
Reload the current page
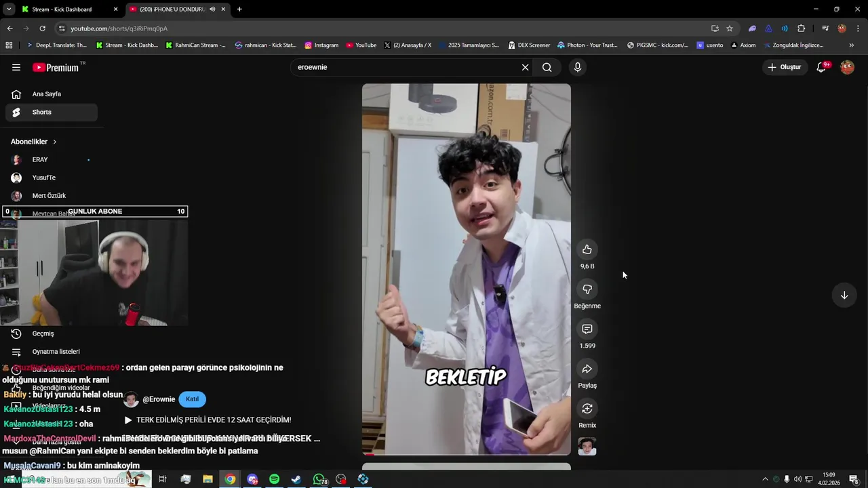pos(42,28)
